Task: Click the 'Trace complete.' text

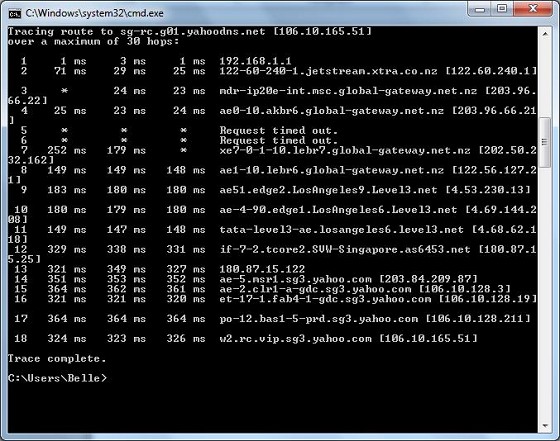Action: 57,358
